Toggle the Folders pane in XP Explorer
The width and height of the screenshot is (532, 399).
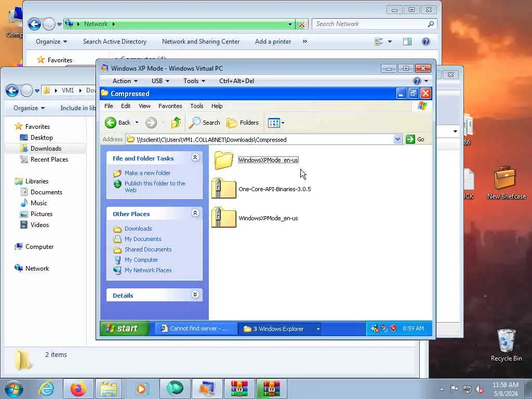[x=243, y=123]
